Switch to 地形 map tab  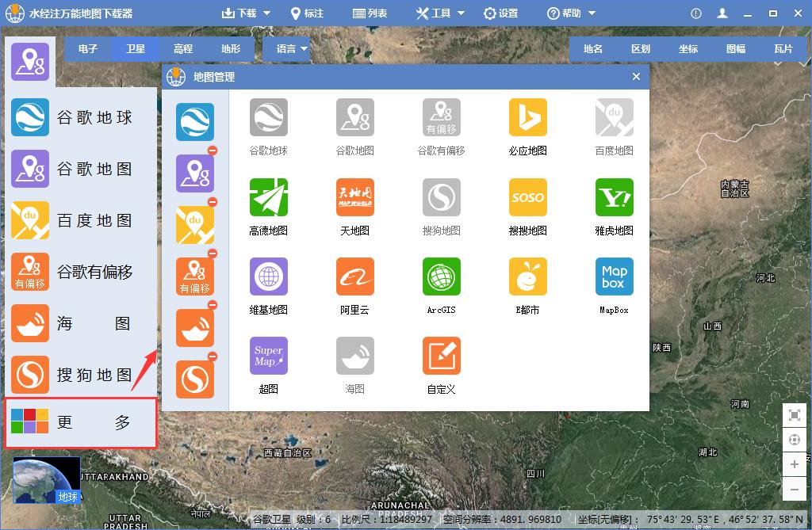[x=231, y=48]
